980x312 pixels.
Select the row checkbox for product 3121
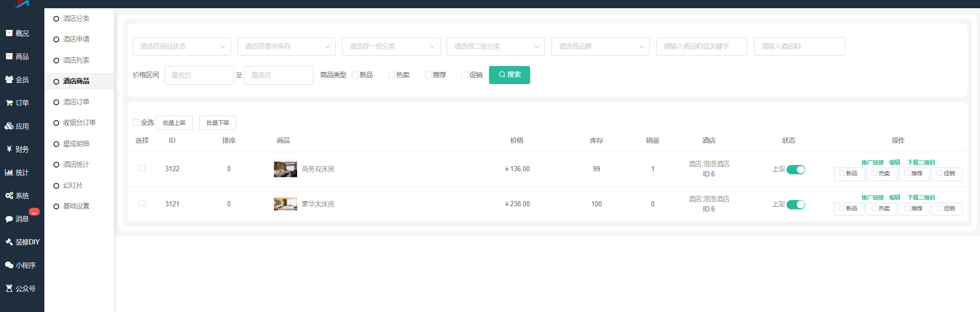142,203
